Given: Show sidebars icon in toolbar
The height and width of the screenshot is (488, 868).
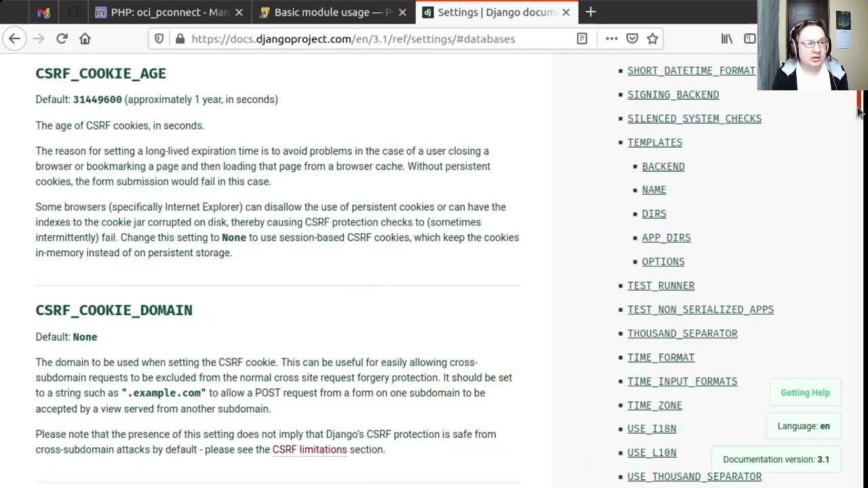Looking at the screenshot, I should [x=749, y=39].
